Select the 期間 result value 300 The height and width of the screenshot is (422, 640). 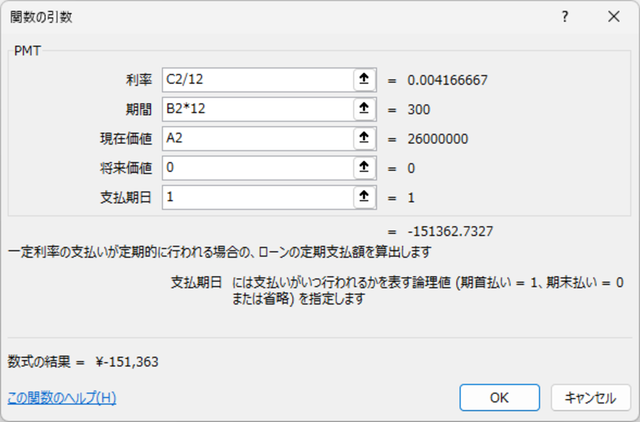point(419,109)
